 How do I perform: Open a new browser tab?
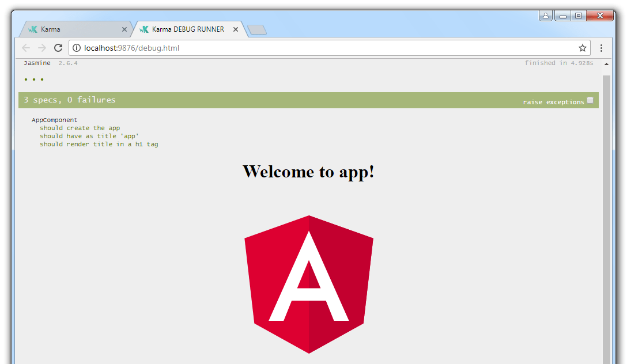pyautogui.click(x=257, y=29)
